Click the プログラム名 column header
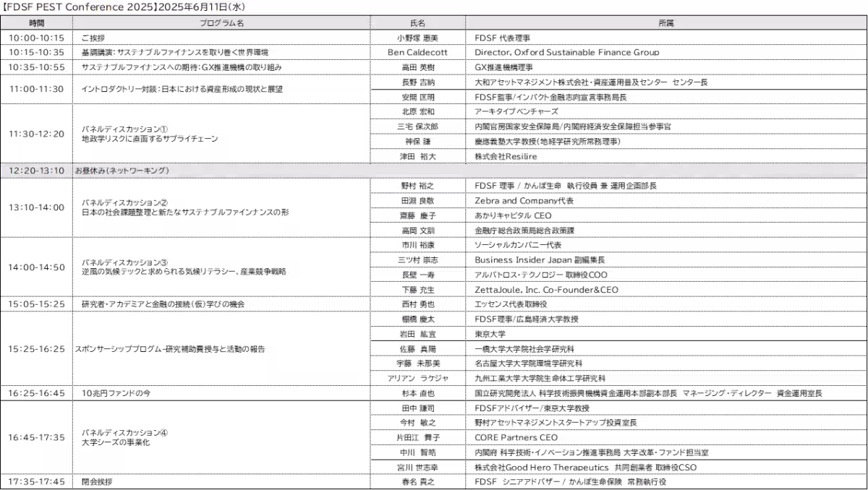868x490 pixels. pos(221,23)
